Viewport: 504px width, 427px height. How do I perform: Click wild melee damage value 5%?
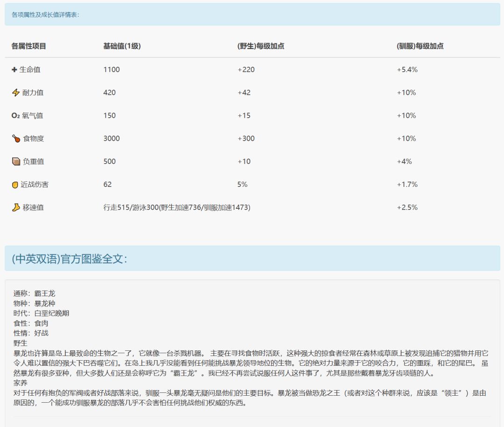[242, 185]
